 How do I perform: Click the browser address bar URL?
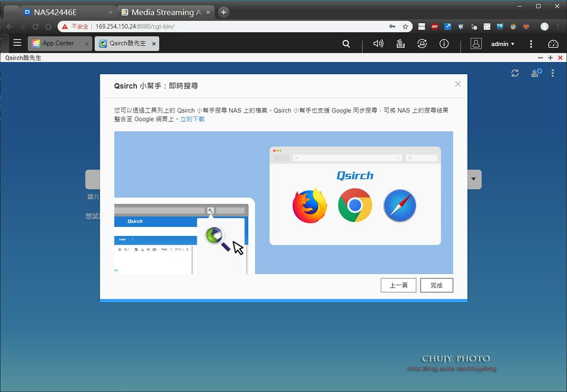tap(135, 27)
